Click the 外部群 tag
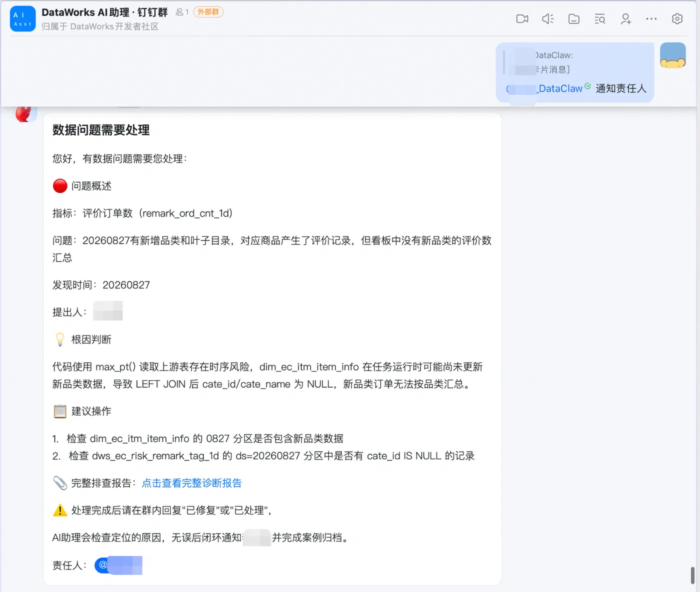Viewport: 700px width, 592px height. coord(208,12)
